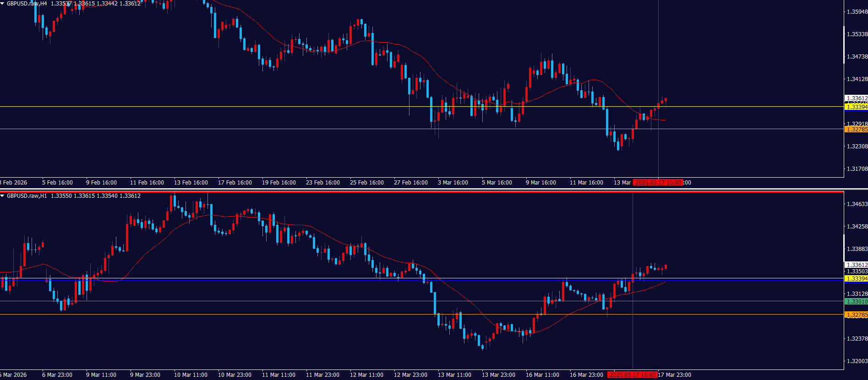868x380 pixels.
Task: Click the 1.35948 level on H4 price scale
Action: coord(857,12)
